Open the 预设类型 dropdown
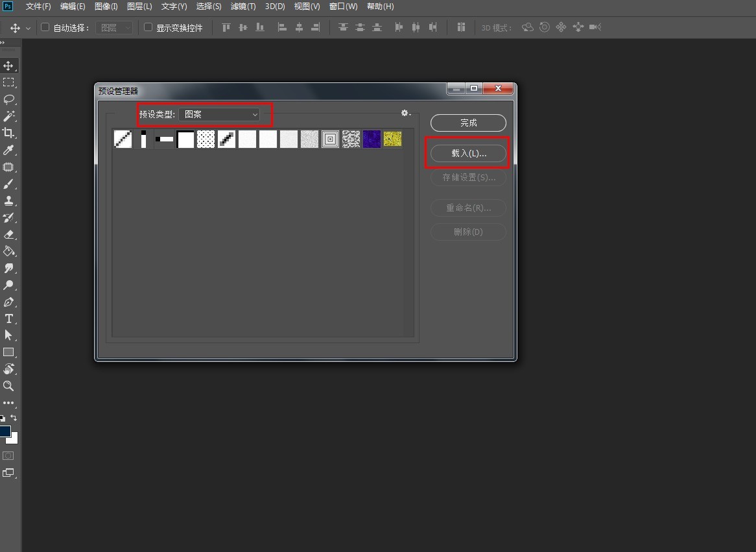Screen dimensions: 756x552 point(219,115)
